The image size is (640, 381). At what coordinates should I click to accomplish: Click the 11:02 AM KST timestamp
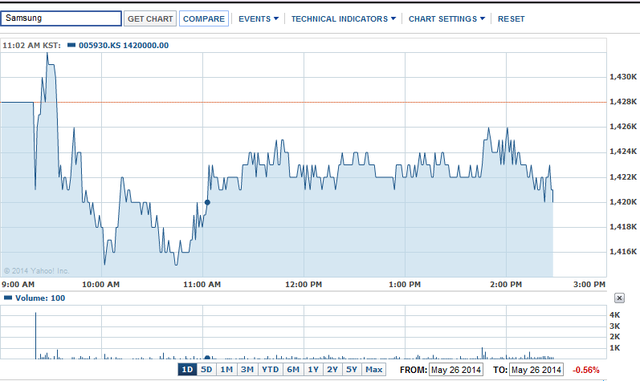31,45
